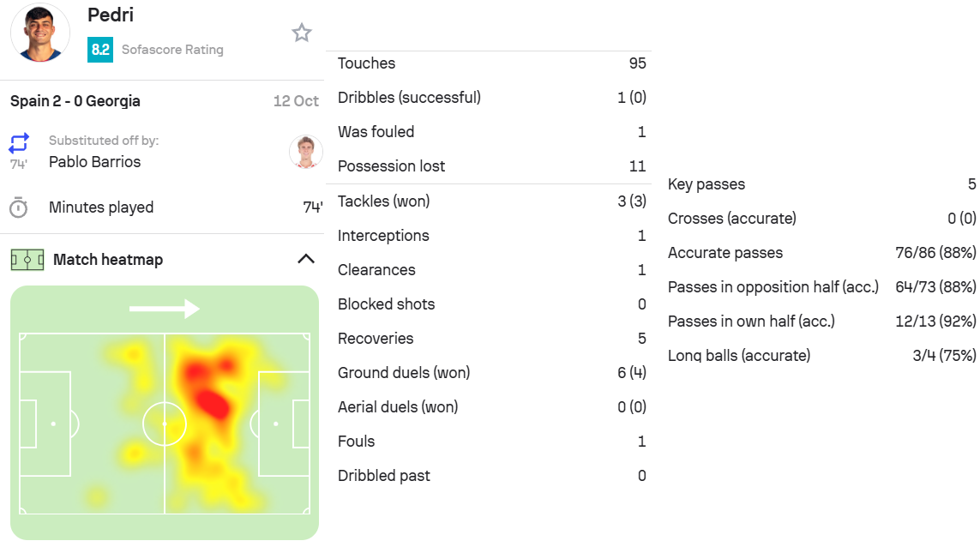
Task: Click the substitution arrows icon
Action: (19, 142)
